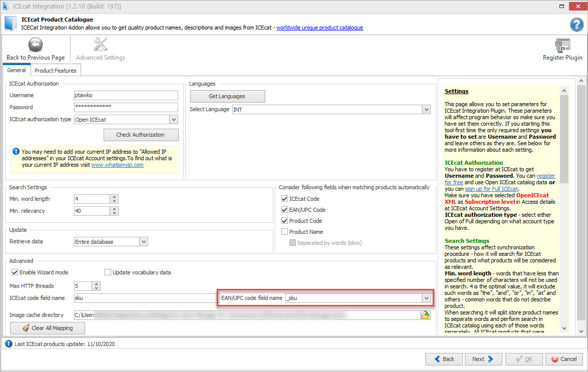Screen dimensions: 588x372
Task: Click the Register Plugin icon
Action: coord(562,45)
